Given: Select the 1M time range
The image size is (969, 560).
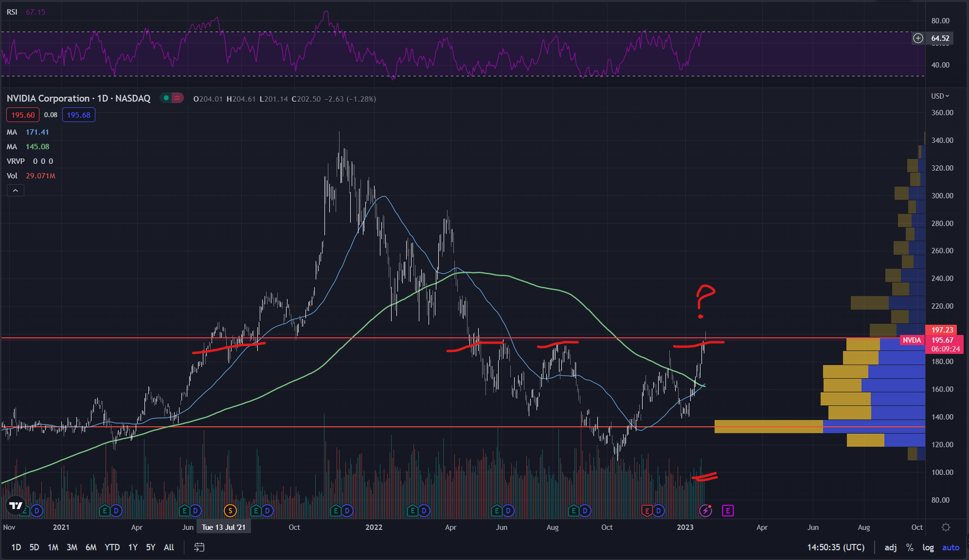Looking at the screenshot, I should pyautogui.click(x=53, y=547).
